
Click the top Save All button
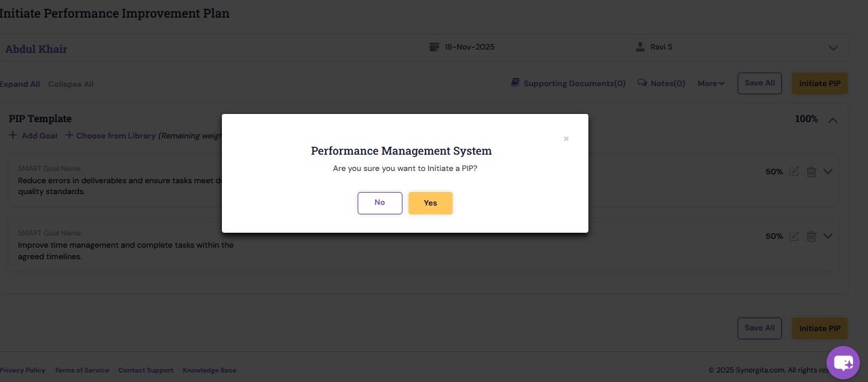point(759,83)
